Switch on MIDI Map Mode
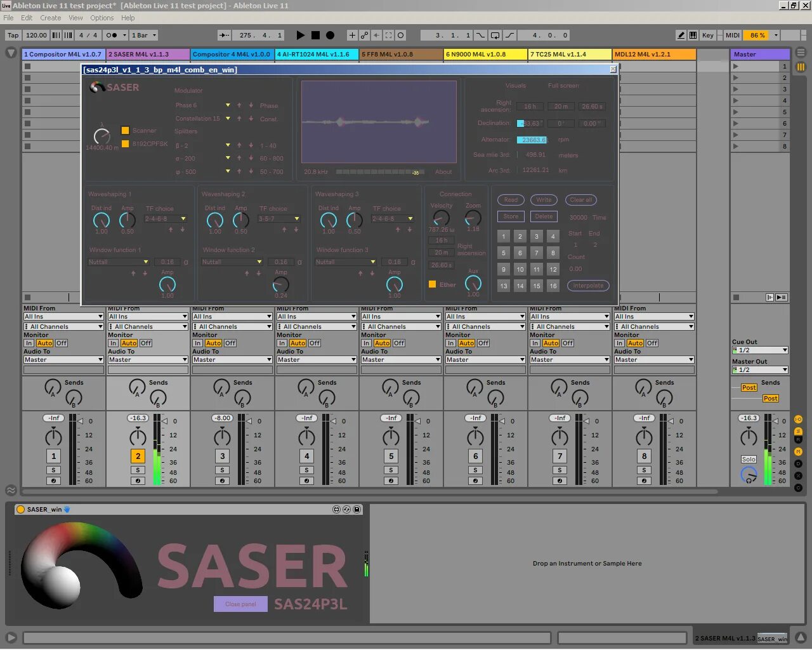The image size is (812, 650). click(733, 36)
